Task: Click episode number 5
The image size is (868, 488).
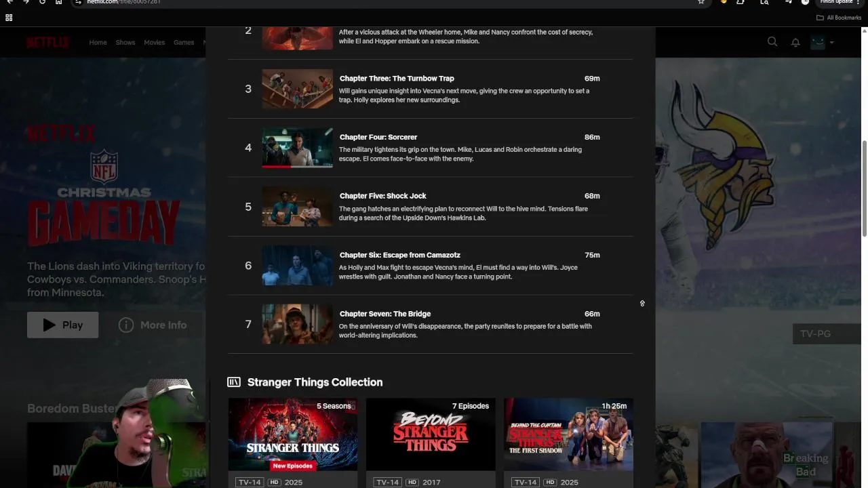Action: click(248, 207)
